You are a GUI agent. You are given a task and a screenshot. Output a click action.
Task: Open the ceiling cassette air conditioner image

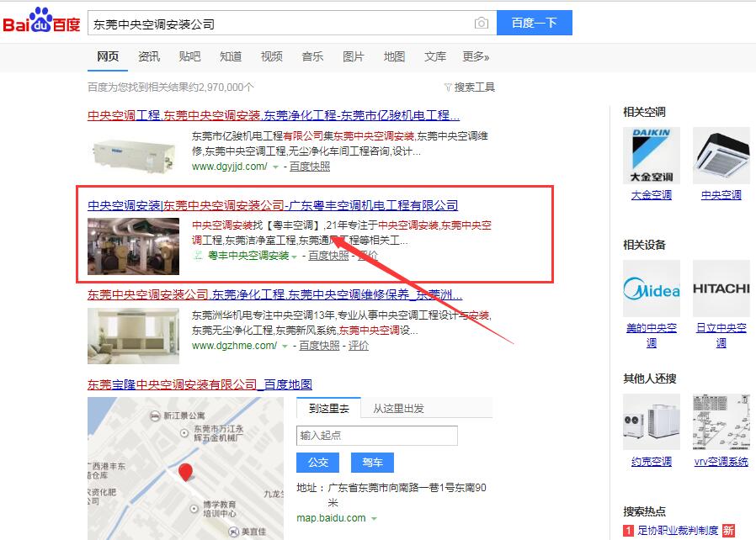point(721,156)
